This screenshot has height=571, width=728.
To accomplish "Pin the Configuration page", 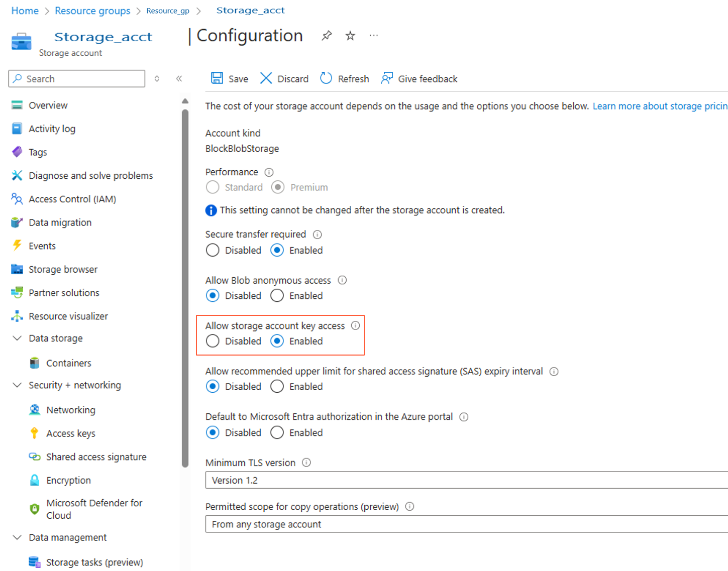I will (327, 36).
